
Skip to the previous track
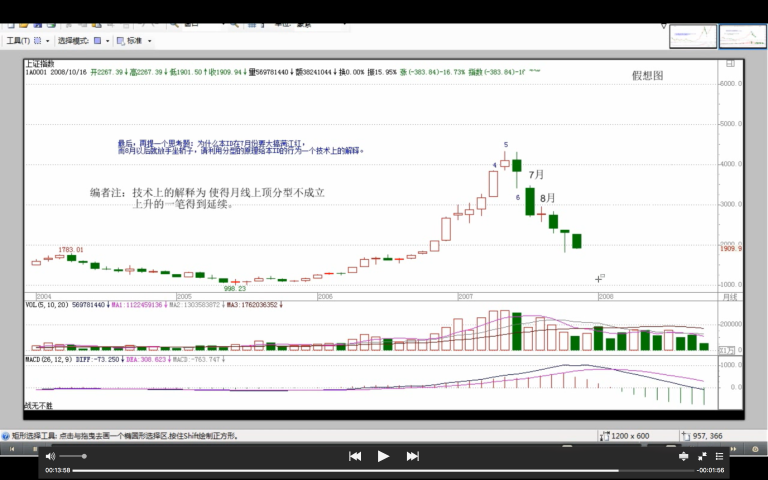tap(354, 456)
